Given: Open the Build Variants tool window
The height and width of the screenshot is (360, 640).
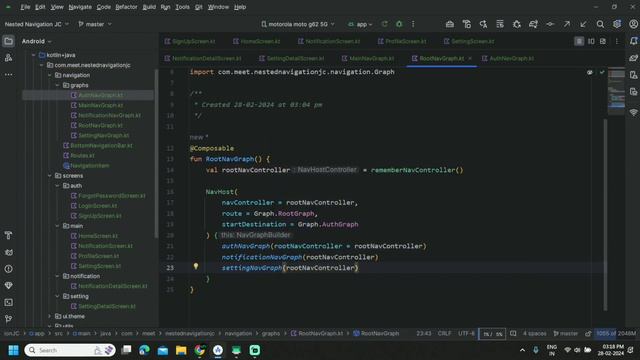Looking at the screenshot, I should pos(8,236).
